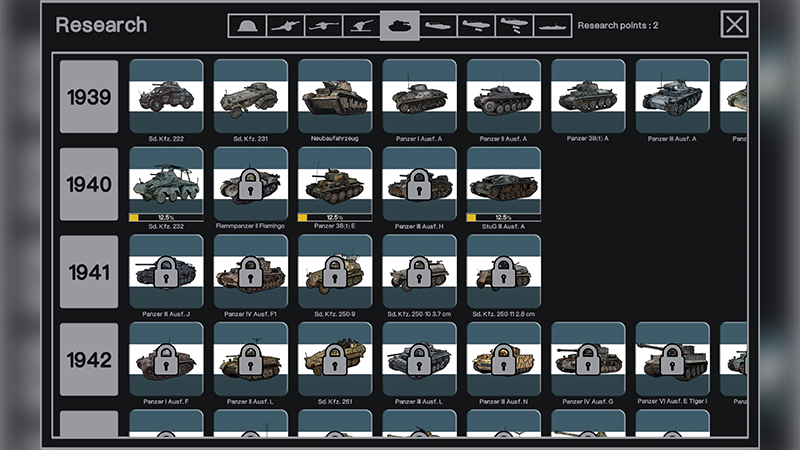This screenshot has height=450, width=800.
Task: Click the "Research points : 2" text
Action: pyautogui.click(x=618, y=26)
